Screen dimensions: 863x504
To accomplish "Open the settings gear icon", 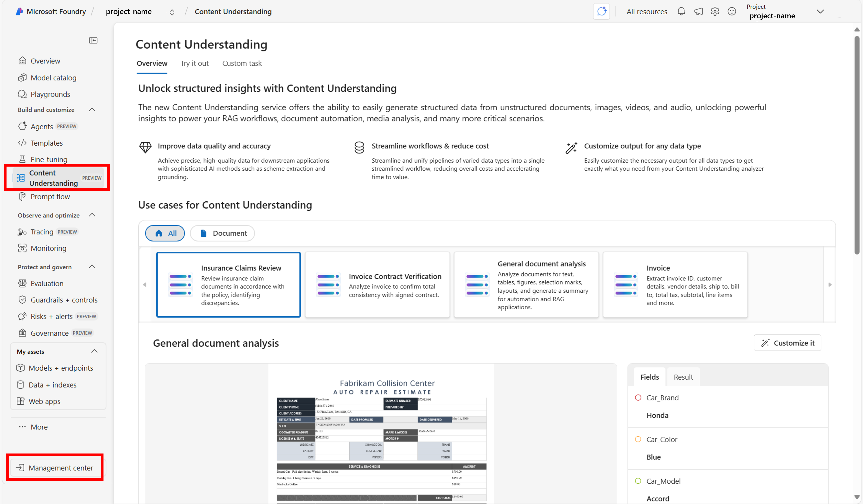I will coord(715,12).
